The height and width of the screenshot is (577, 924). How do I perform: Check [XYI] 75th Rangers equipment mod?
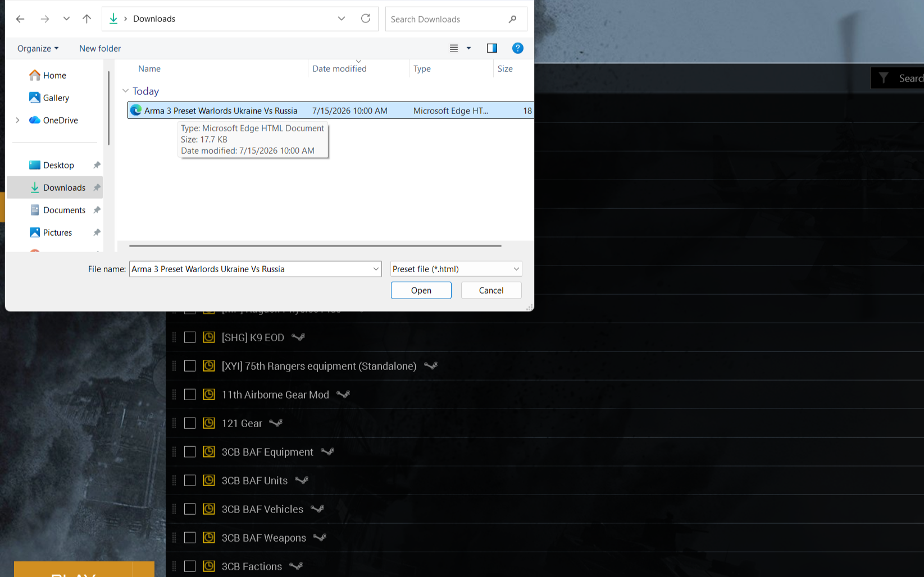[x=190, y=366]
